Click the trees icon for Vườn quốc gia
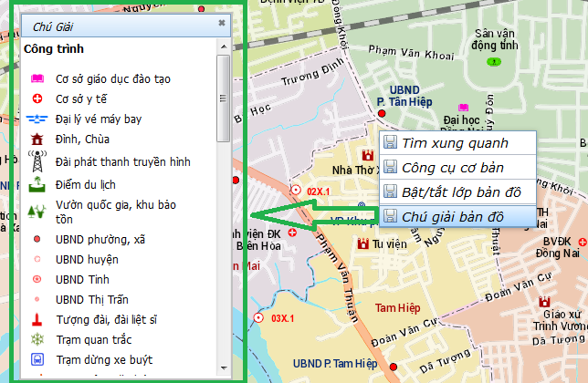The width and height of the screenshot is (588, 383). 37,212
